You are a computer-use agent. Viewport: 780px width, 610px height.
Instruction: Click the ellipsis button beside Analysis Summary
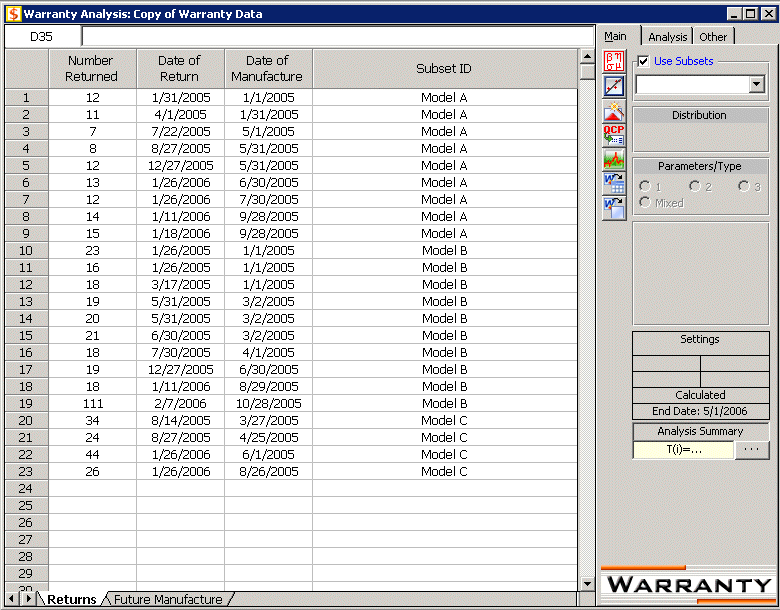pos(751,450)
